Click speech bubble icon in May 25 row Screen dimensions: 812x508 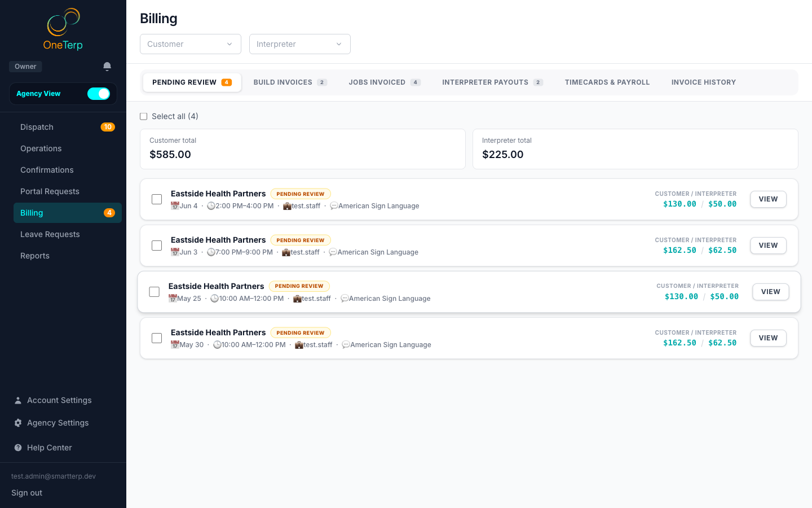coord(345,299)
